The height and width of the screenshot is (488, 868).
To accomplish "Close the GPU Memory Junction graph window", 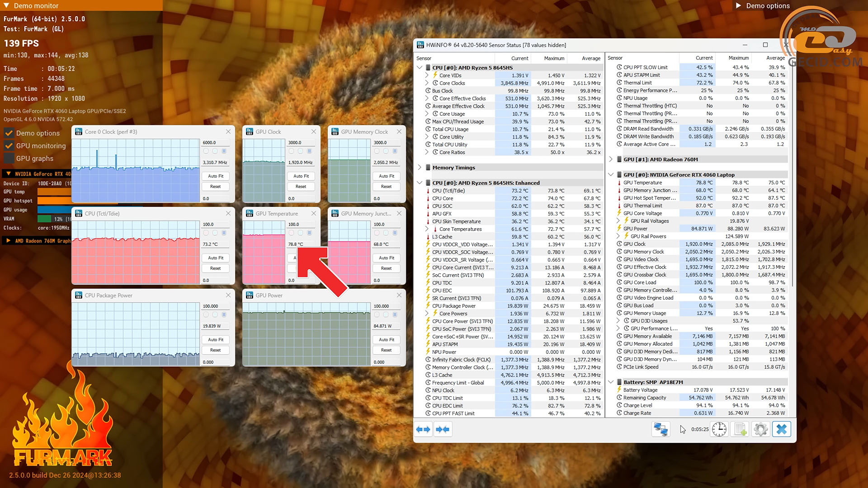I will coord(399,213).
